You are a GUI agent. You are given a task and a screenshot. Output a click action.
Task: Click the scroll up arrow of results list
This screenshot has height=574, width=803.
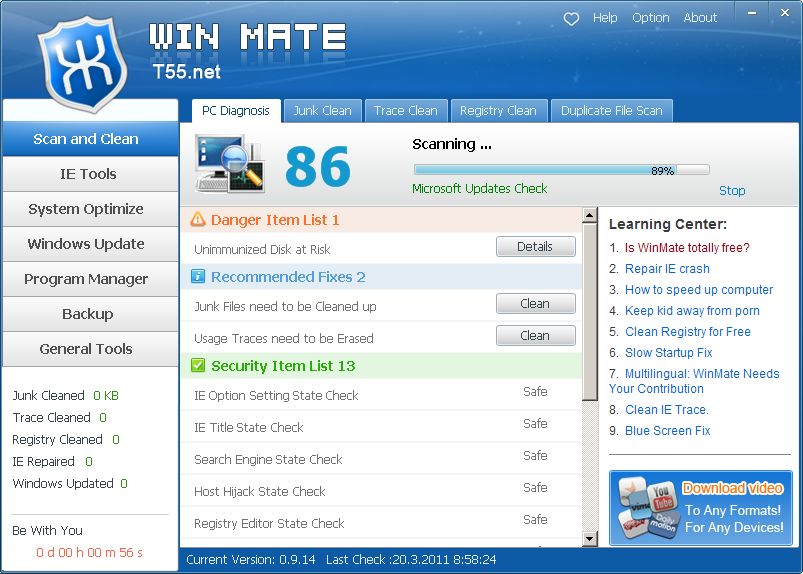tap(589, 215)
